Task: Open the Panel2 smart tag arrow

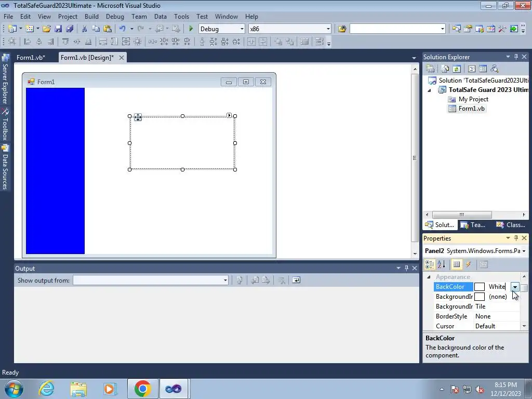Action: pos(229,115)
